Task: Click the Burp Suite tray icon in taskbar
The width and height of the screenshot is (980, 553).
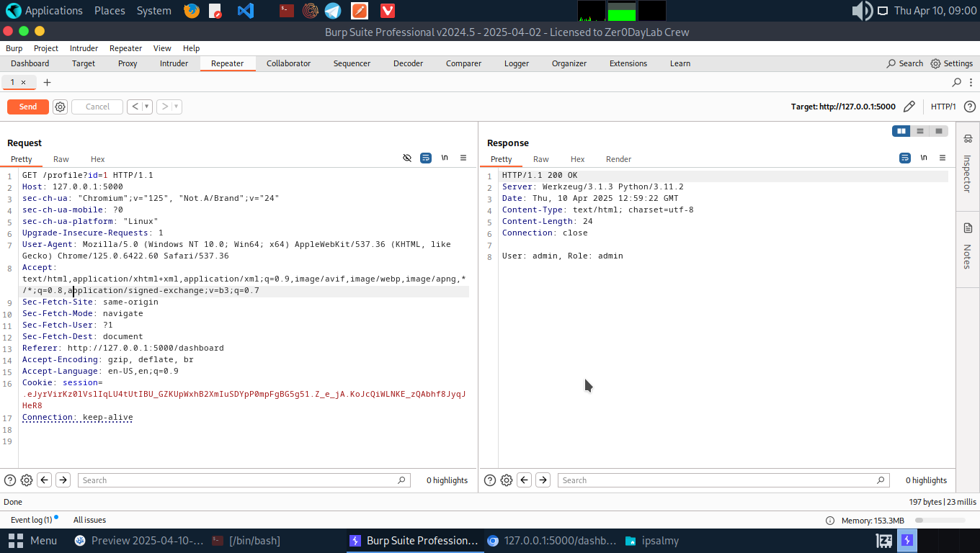Action: pos(908,540)
